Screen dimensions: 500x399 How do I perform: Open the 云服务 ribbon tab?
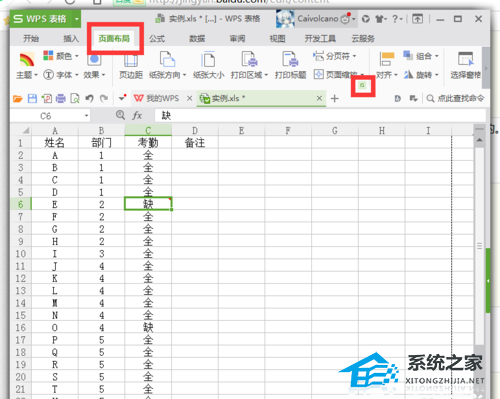363,39
